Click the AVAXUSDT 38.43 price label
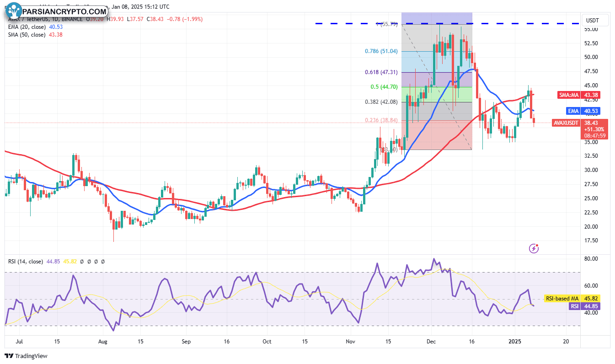The height and width of the screenshot is (364, 615). [x=581, y=123]
